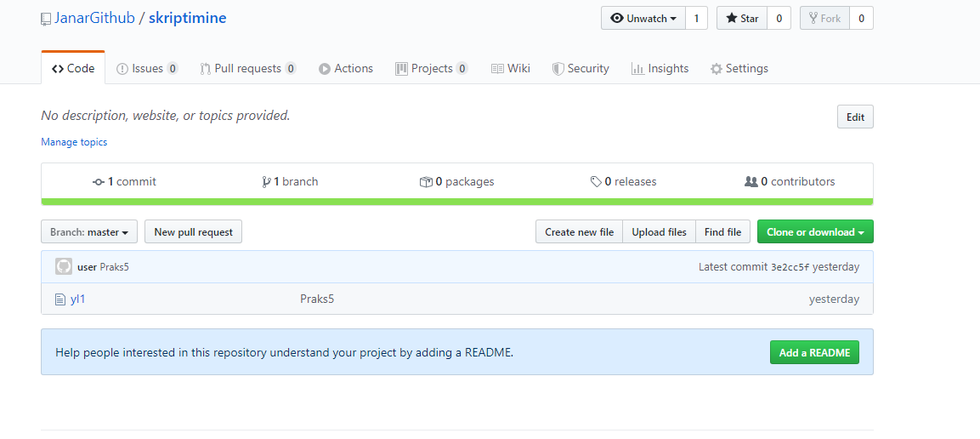Open the yl1 file

78,299
